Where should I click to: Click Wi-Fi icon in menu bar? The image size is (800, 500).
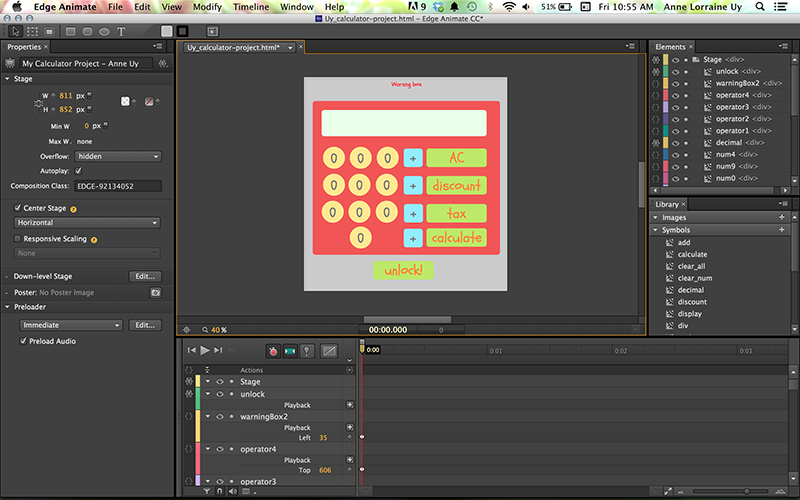point(509,7)
